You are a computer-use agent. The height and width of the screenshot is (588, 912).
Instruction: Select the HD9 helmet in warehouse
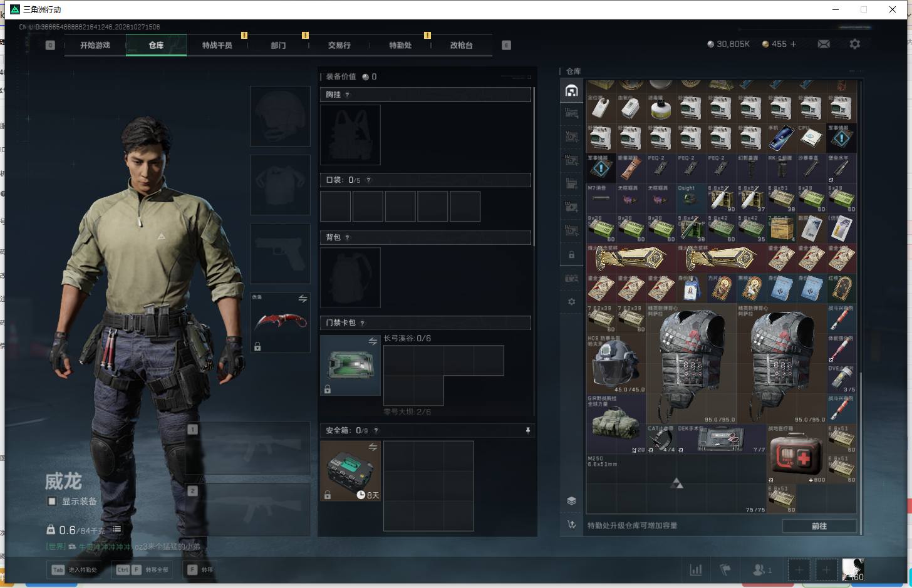click(x=616, y=364)
